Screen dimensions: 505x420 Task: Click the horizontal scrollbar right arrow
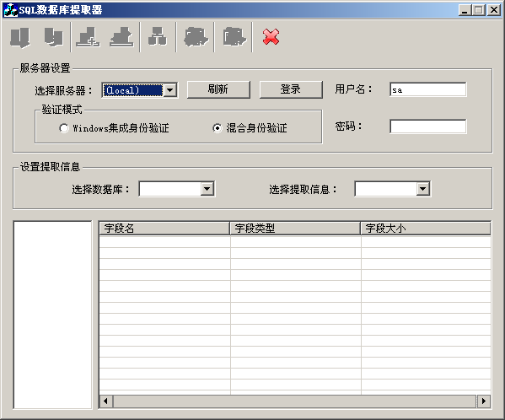click(x=484, y=401)
